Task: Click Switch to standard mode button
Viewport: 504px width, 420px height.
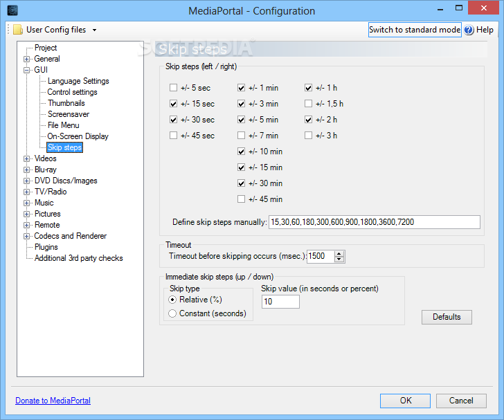Action: pos(415,30)
